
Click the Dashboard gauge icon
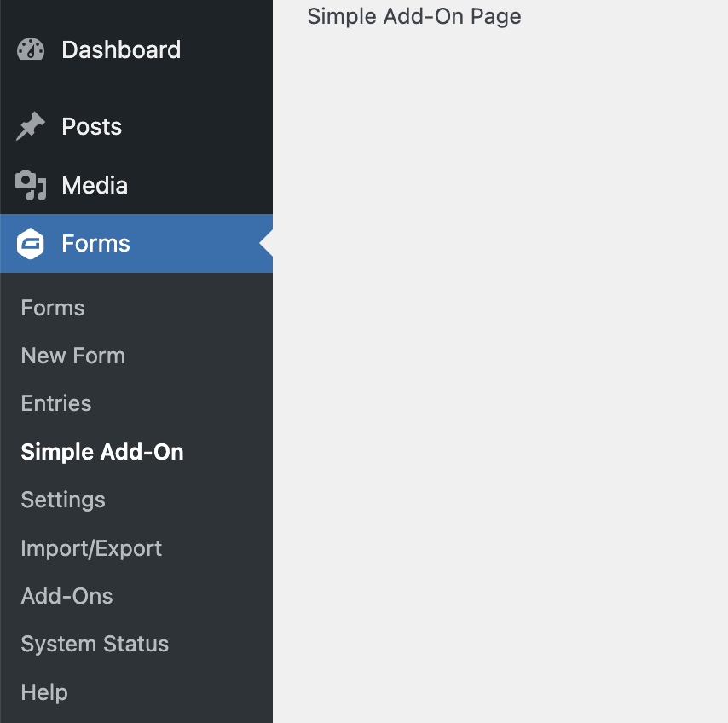click(31, 49)
